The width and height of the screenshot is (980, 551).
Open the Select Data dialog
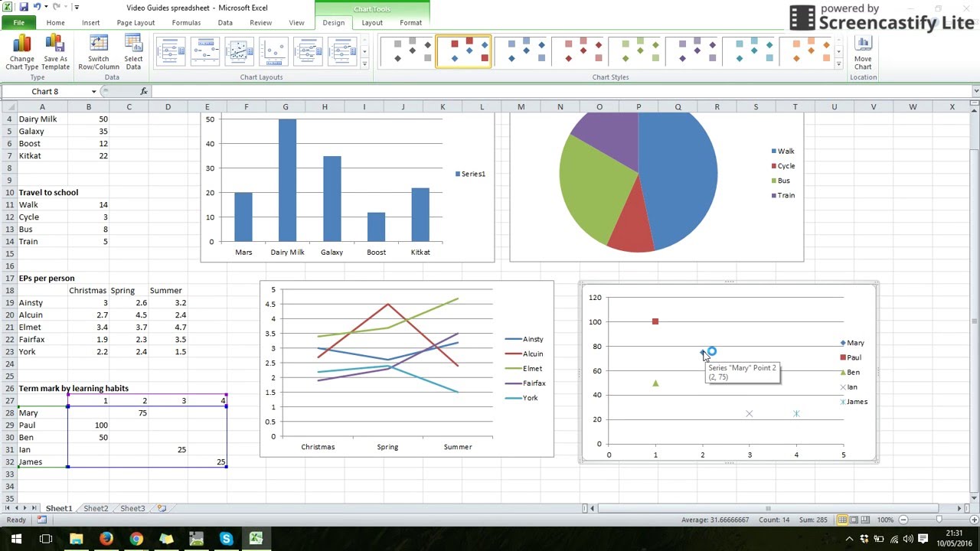[133, 53]
